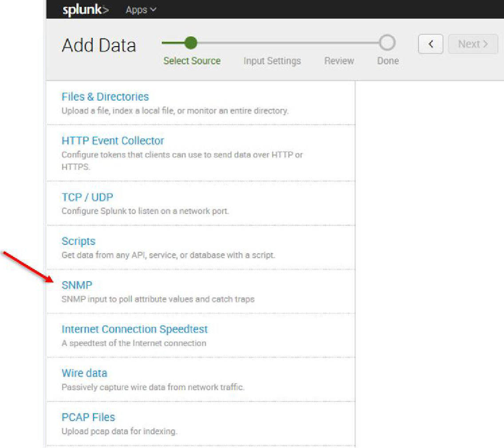Select the Review step

(339, 61)
